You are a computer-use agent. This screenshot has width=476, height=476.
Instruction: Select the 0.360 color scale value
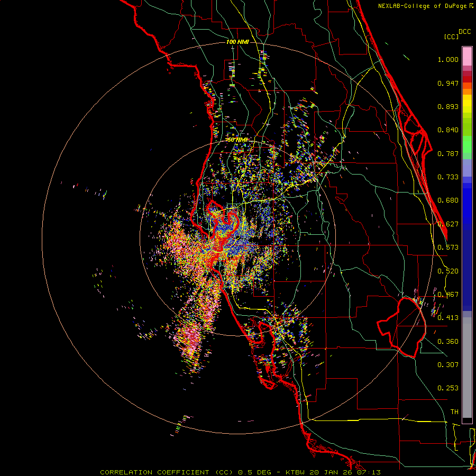click(x=448, y=342)
